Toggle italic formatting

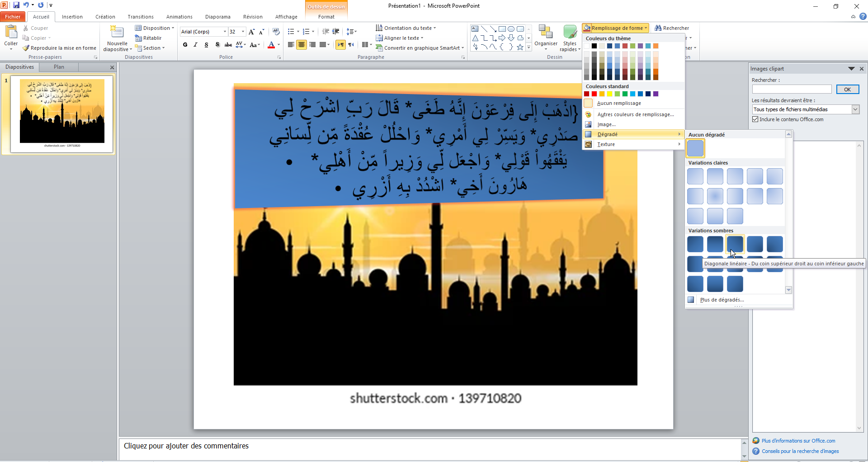pyautogui.click(x=196, y=45)
